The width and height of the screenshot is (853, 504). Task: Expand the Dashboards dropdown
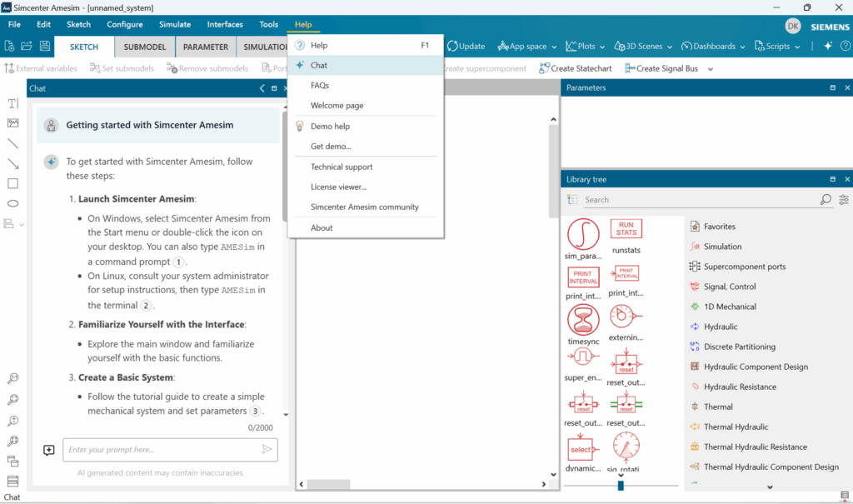(x=713, y=47)
